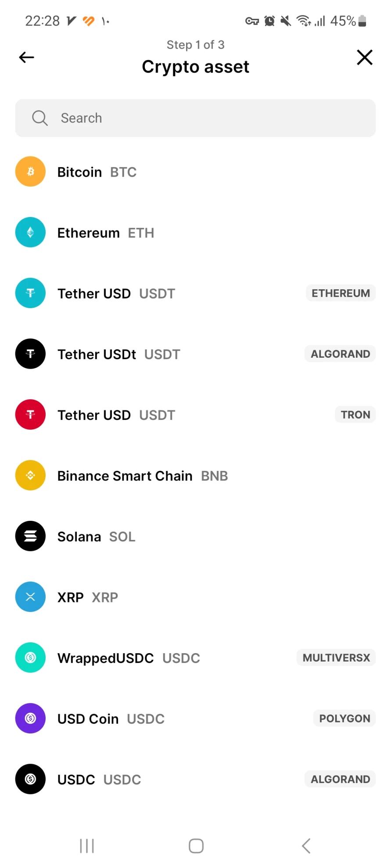Select Tether USD with ETHEREUM tag
The width and height of the screenshot is (391, 868).
click(195, 293)
